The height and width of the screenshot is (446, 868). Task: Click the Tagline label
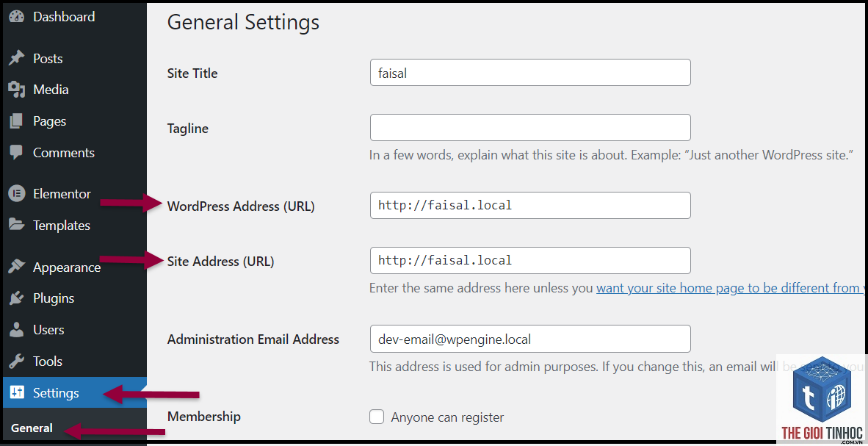188,129
